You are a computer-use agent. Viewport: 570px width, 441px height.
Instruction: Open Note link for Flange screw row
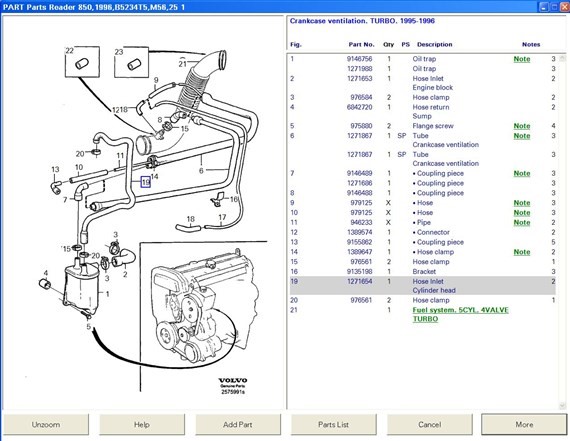tap(522, 126)
